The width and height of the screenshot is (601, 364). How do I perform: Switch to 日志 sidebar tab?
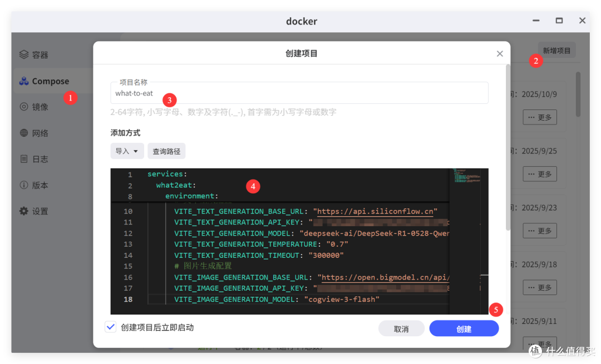click(53, 159)
